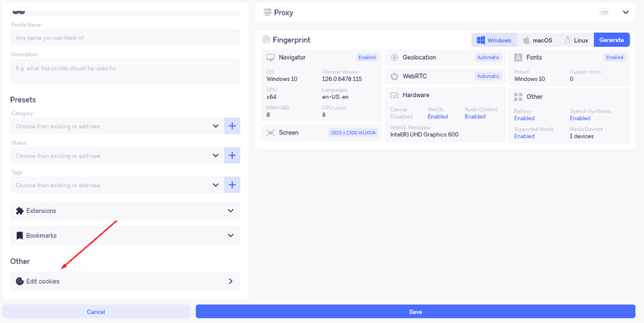Click the Fingerprint icon in the header
Viewport: 644px width, 323px height.
[266, 41]
